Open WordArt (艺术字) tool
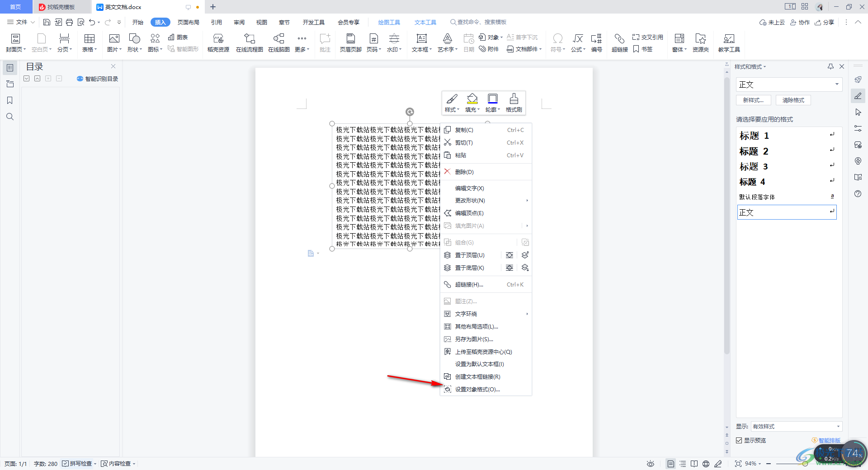Image resolution: width=868 pixels, height=470 pixels. [447, 43]
